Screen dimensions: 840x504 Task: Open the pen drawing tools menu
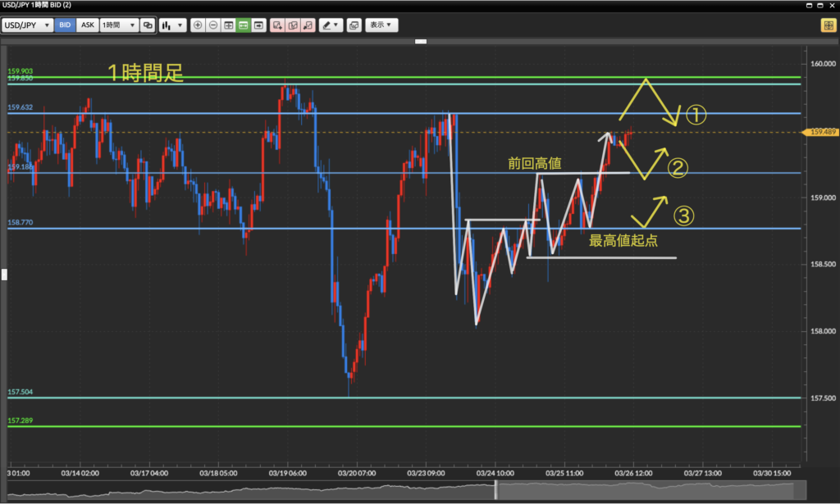click(331, 25)
